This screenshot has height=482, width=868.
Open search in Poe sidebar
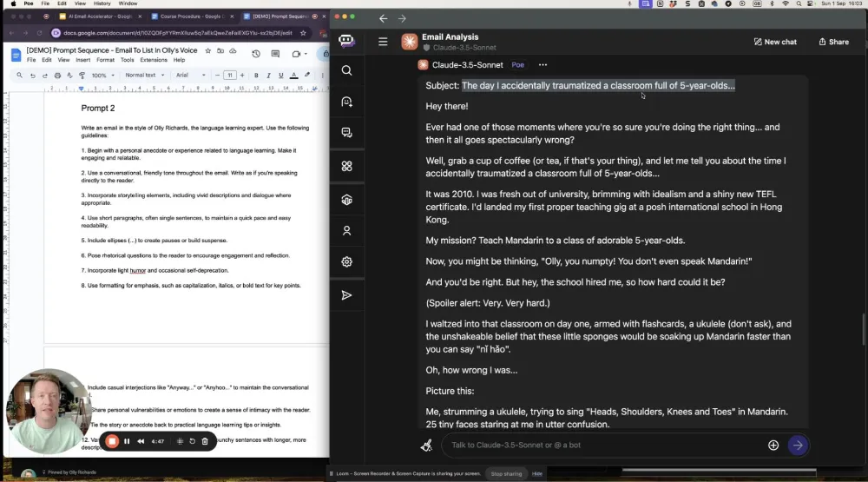pyautogui.click(x=347, y=70)
